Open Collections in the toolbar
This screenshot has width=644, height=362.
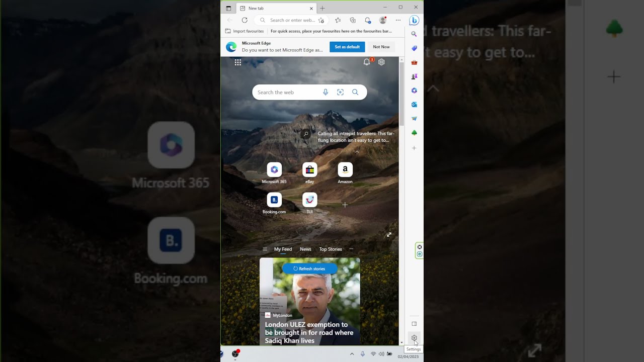353,20
